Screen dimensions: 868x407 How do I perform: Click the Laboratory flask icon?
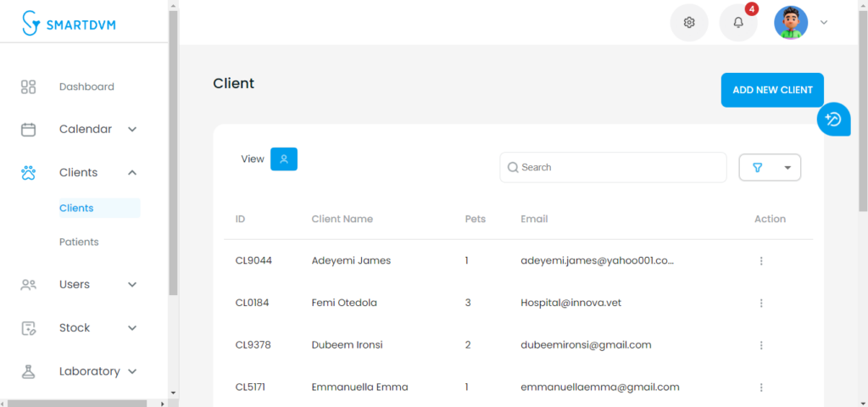pyautogui.click(x=28, y=371)
